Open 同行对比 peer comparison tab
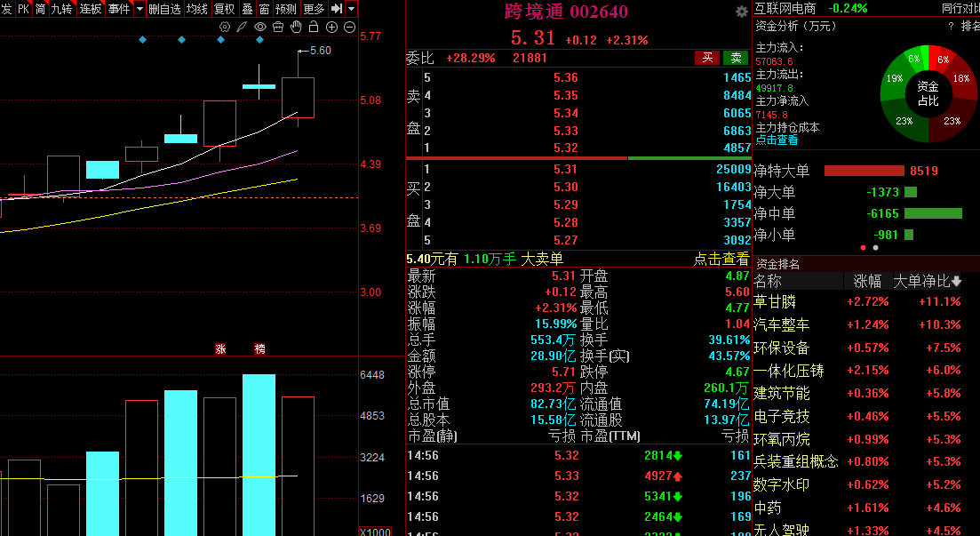 (x=960, y=8)
